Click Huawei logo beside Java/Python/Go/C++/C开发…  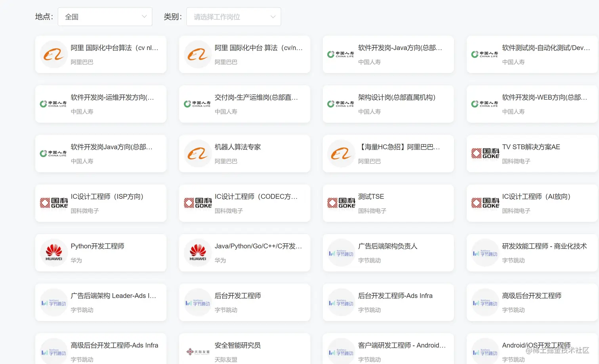198,253
